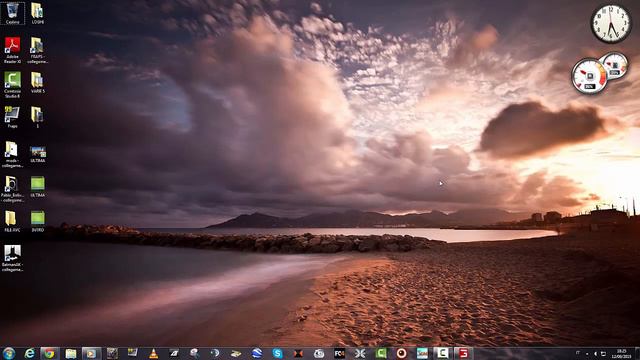Screen dimensions: 640x360
Task: Launch VLC media player from taskbar
Action: (x=153, y=353)
